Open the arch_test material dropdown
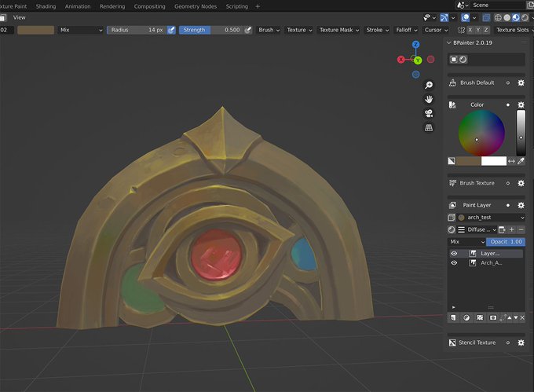This screenshot has height=392, width=534. tap(491, 218)
